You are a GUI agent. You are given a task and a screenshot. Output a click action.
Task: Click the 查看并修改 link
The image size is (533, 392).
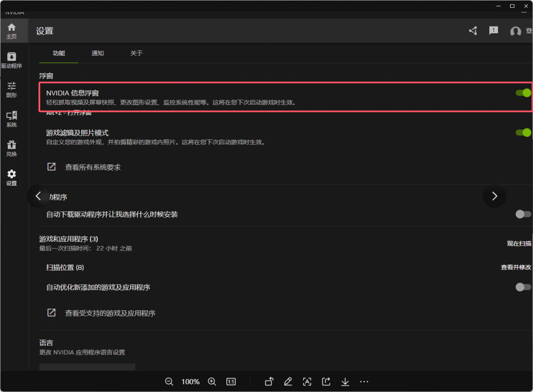coord(516,267)
